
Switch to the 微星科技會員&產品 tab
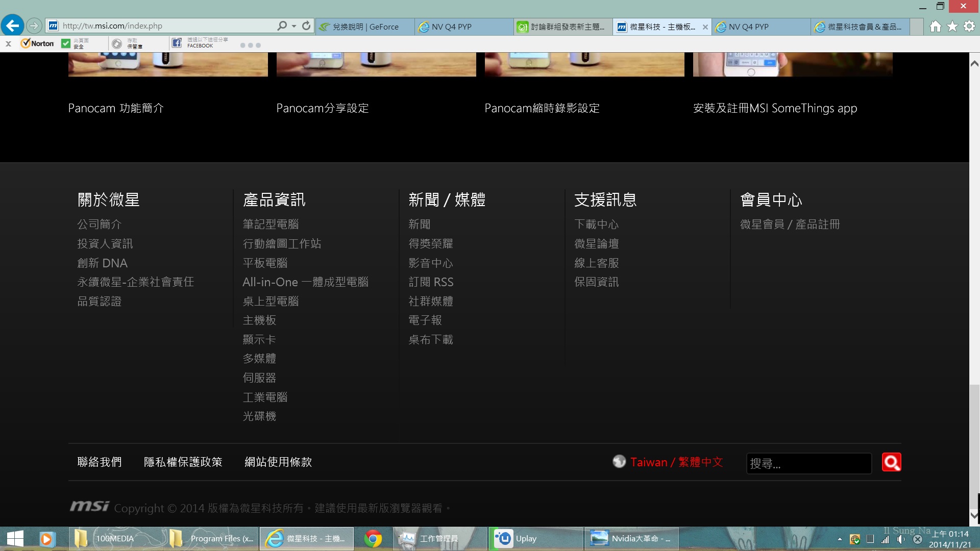[860, 27]
